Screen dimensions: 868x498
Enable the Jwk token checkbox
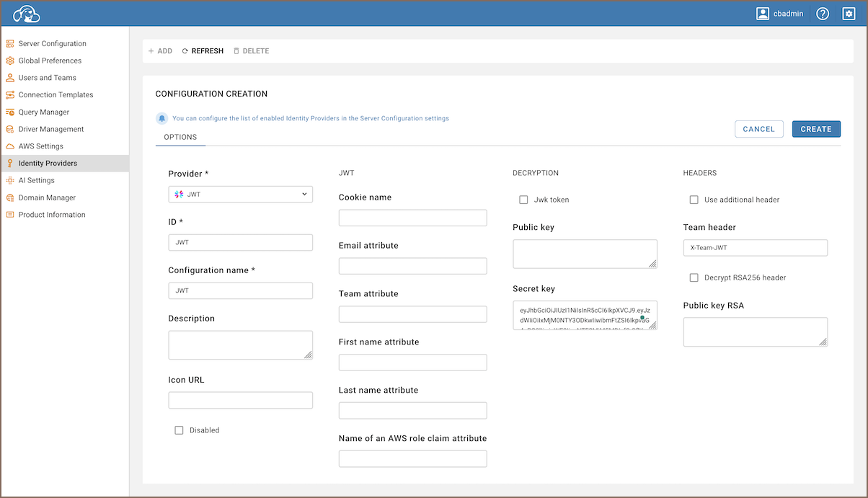[x=523, y=200]
